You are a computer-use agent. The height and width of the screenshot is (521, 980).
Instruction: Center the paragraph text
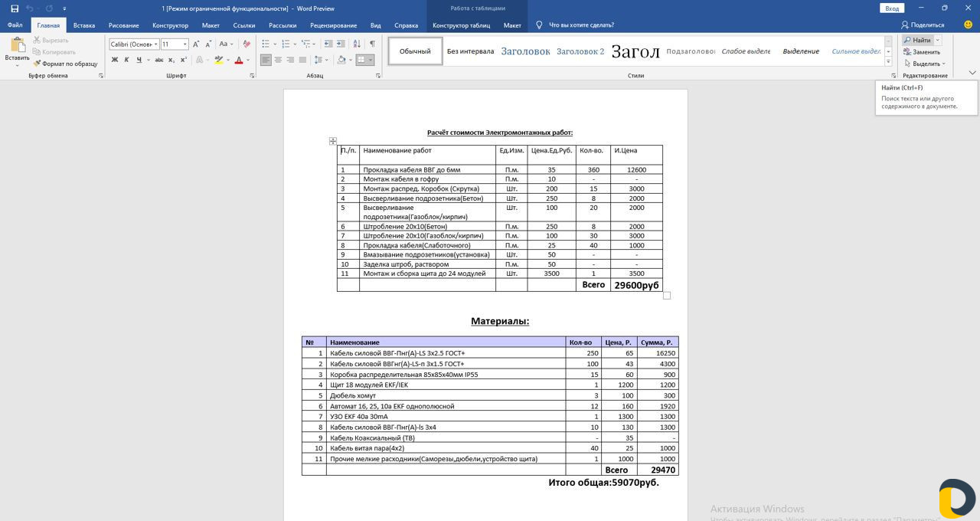click(278, 60)
